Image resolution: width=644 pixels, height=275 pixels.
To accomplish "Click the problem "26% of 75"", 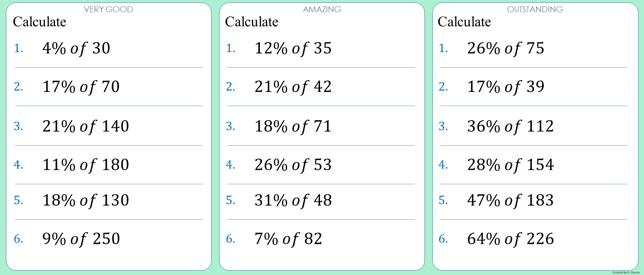I will (x=506, y=48).
